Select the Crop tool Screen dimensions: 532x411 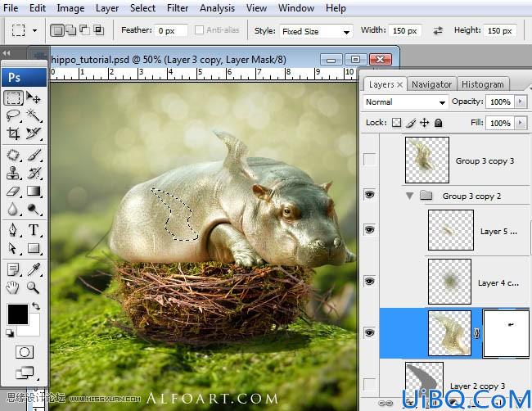pos(13,133)
